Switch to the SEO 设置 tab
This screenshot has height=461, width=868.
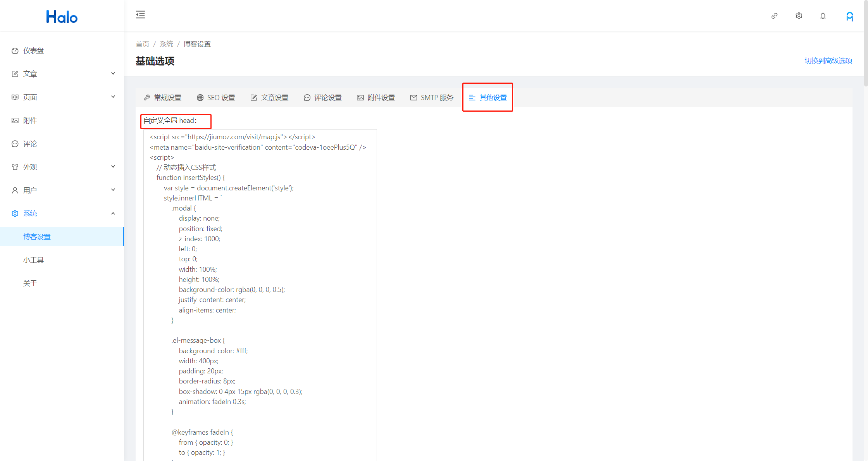pyautogui.click(x=216, y=98)
